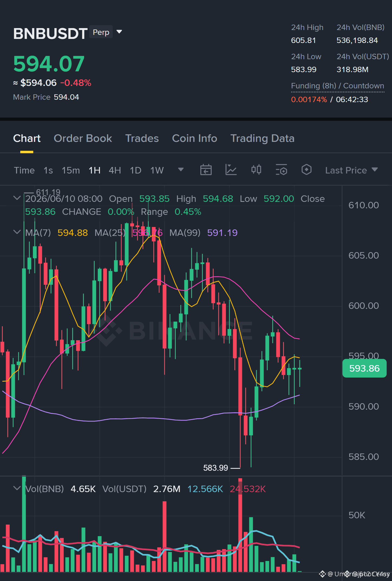
Task: Switch chart style with candlestick icon
Action: pyautogui.click(x=256, y=170)
